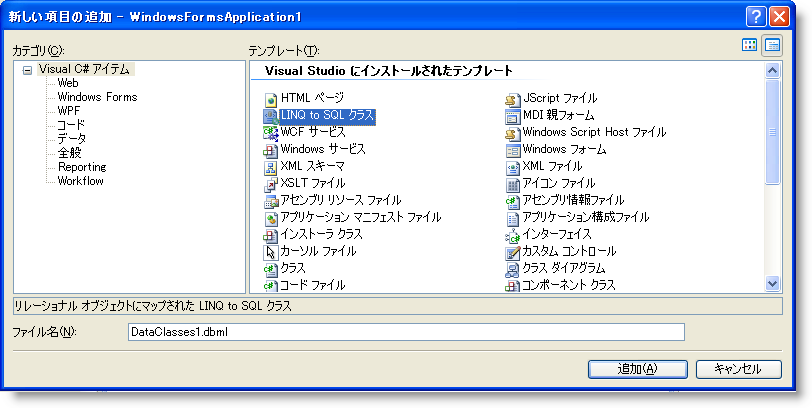Select the コンポーネント クラス icon

click(513, 286)
